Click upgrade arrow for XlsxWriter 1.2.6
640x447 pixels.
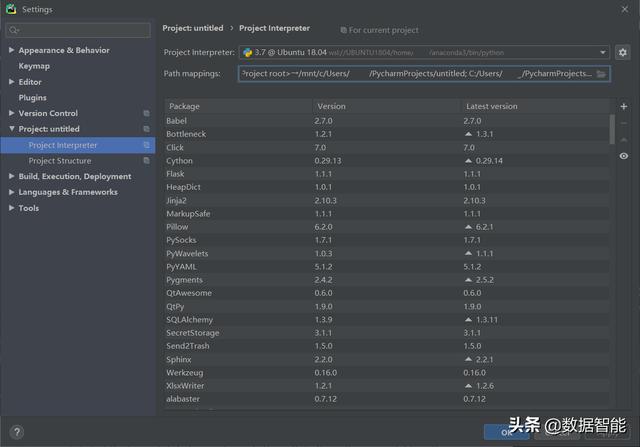tap(468, 385)
